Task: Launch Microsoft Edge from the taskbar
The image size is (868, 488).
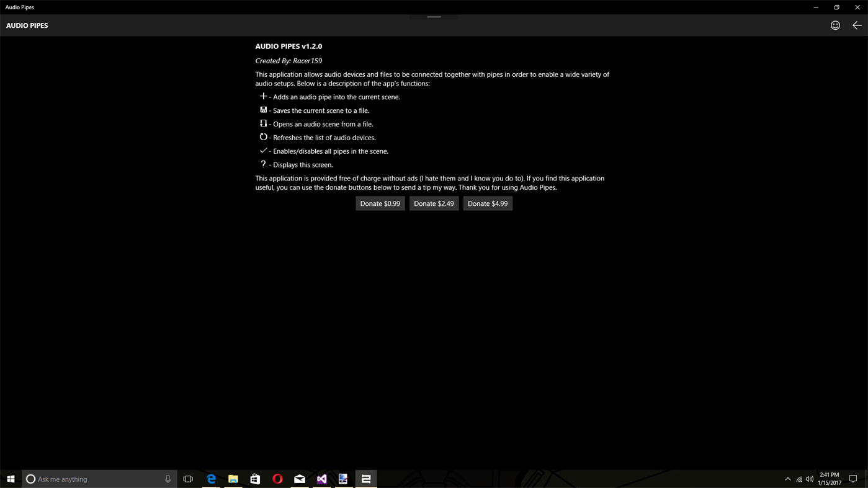Action: click(x=210, y=478)
